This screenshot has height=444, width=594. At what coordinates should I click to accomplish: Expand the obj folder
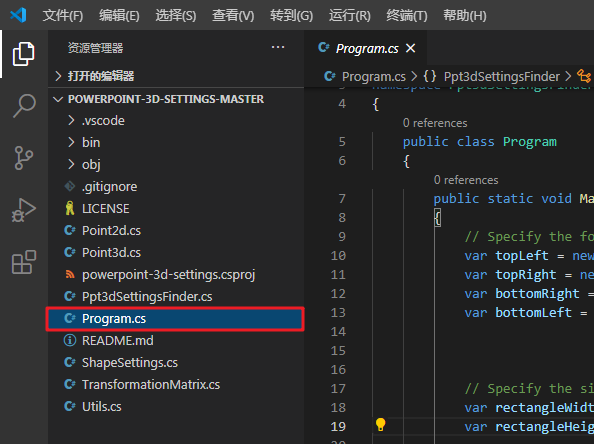point(71,164)
